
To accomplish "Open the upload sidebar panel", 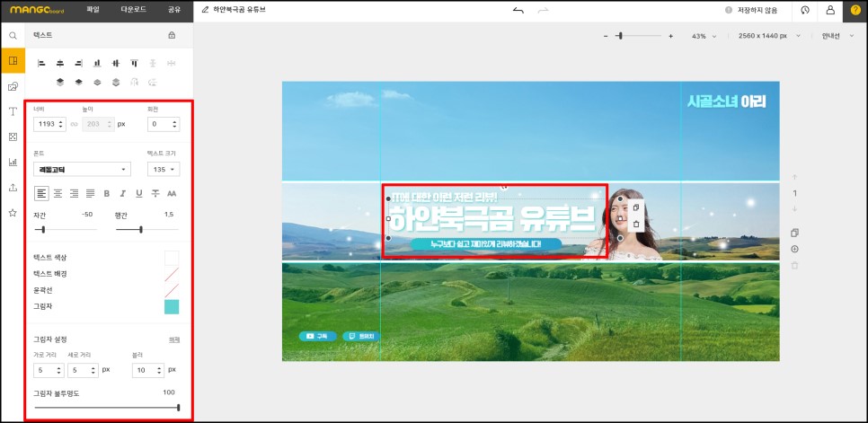I will click(x=13, y=188).
